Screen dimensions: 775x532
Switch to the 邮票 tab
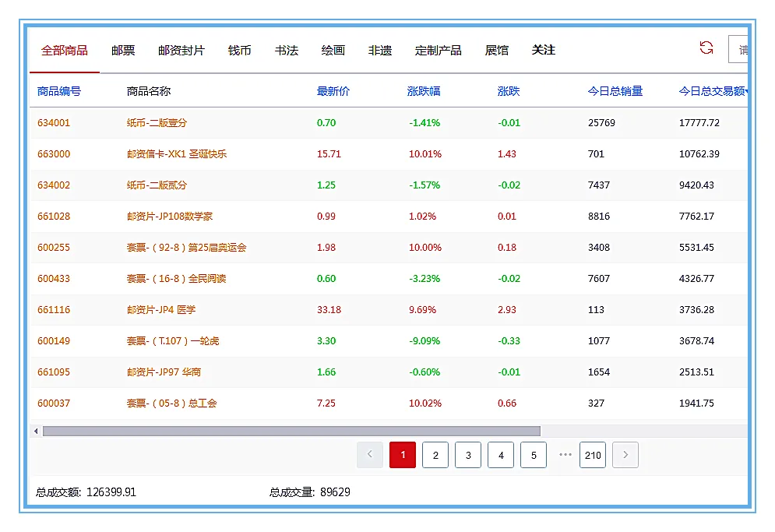point(122,49)
